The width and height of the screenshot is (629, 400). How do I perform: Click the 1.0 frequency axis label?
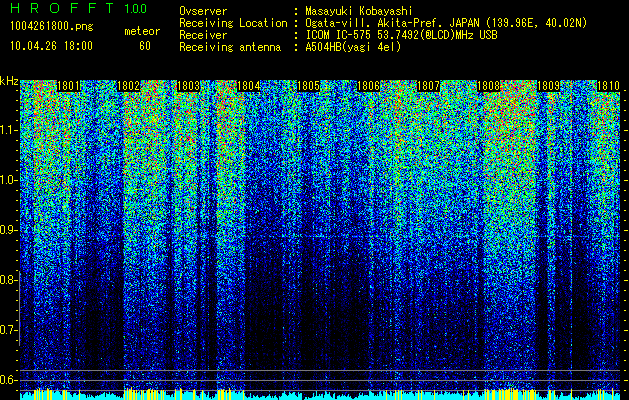pos(8,180)
